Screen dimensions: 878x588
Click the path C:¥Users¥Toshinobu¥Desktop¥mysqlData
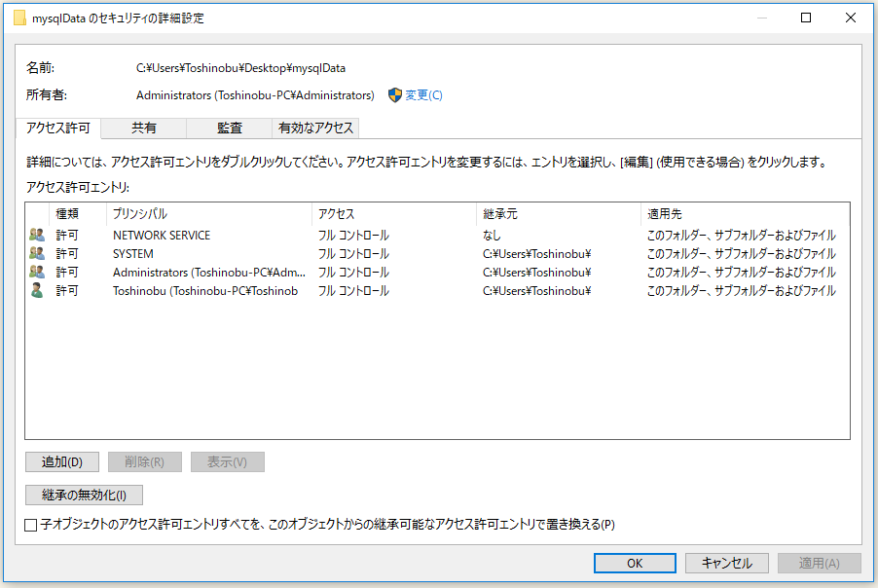coord(240,68)
